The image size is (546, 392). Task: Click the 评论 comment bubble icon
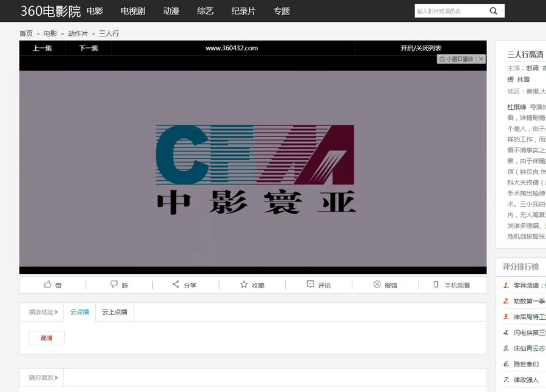coord(310,284)
